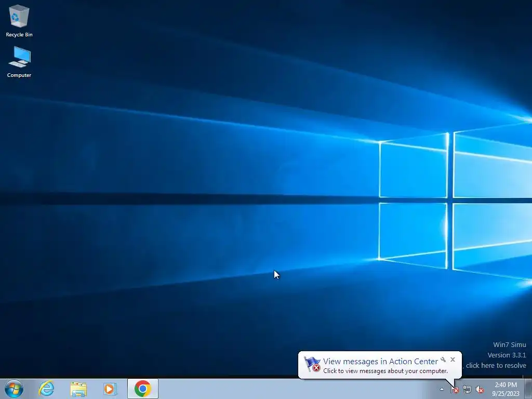
Task: Click the muted volume tray icon
Action: [x=480, y=390]
